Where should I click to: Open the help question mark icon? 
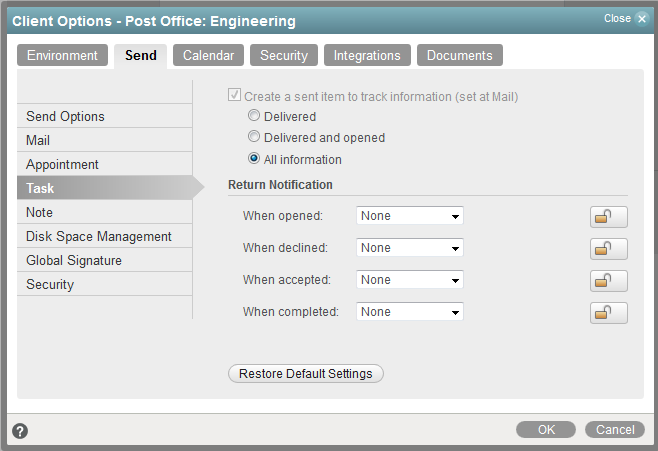pos(20,431)
